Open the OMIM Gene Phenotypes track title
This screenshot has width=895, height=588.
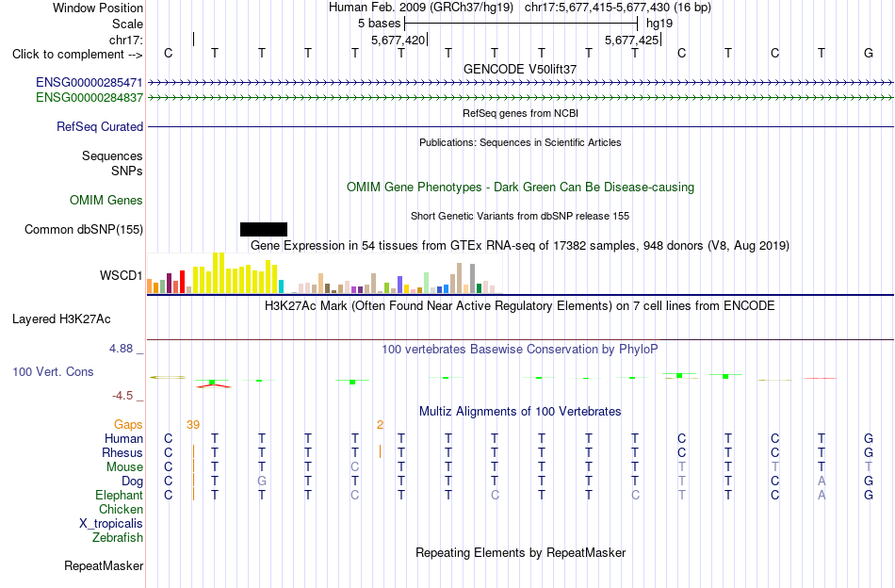pyautogui.click(x=520, y=188)
